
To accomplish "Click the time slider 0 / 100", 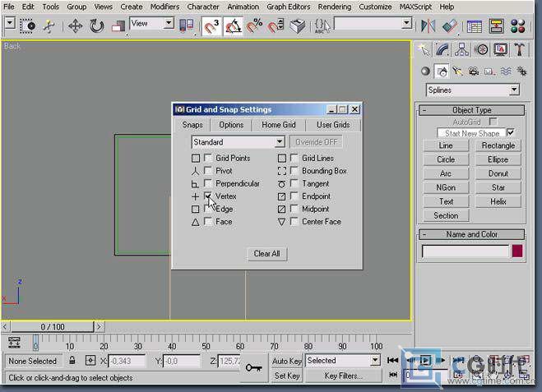I will click(x=53, y=327).
